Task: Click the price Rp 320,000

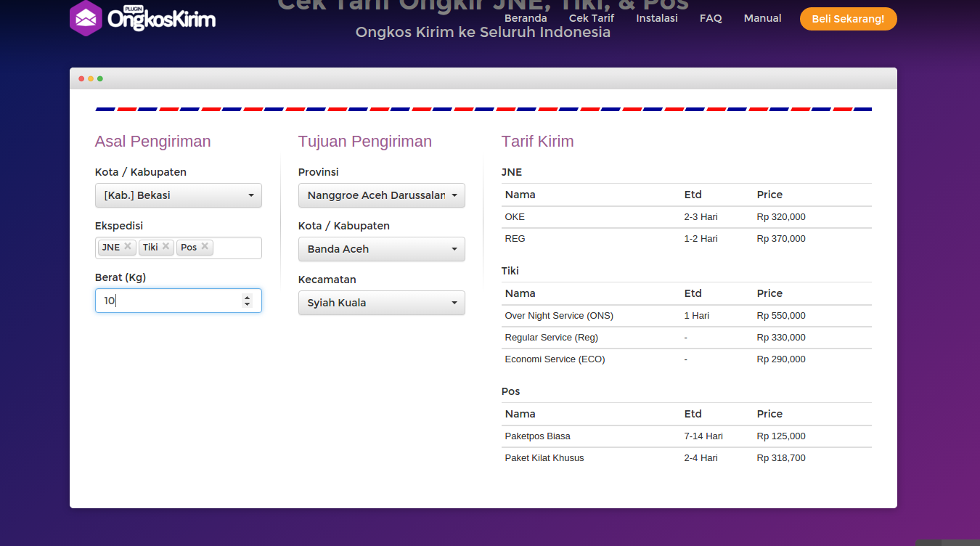Action: [781, 217]
